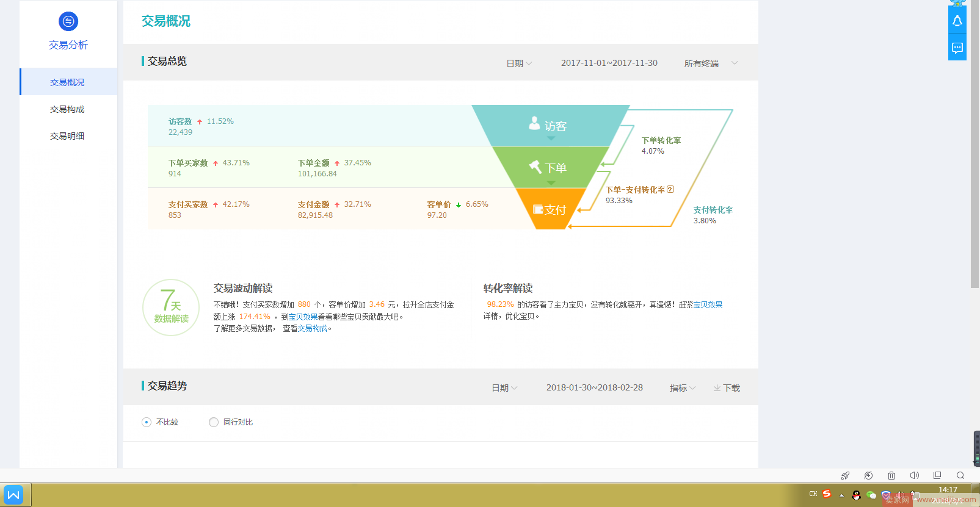The height and width of the screenshot is (507, 980).
Task: Click the red up arrow next to 访客数
Action: 200,122
